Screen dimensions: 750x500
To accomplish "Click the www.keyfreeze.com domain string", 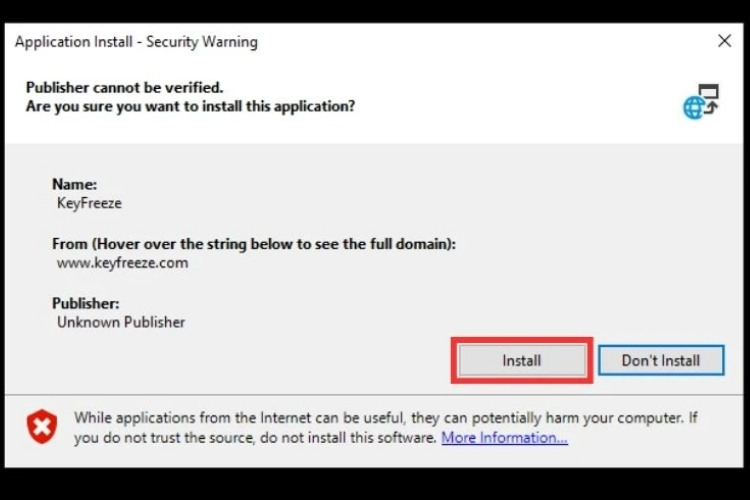I will tap(122, 263).
